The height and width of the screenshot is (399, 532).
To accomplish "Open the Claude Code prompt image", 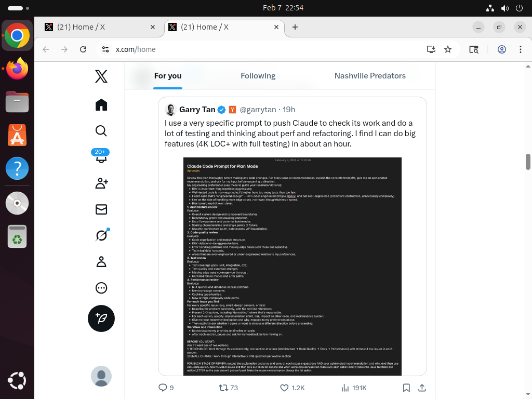I will pyautogui.click(x=292, y=266).
